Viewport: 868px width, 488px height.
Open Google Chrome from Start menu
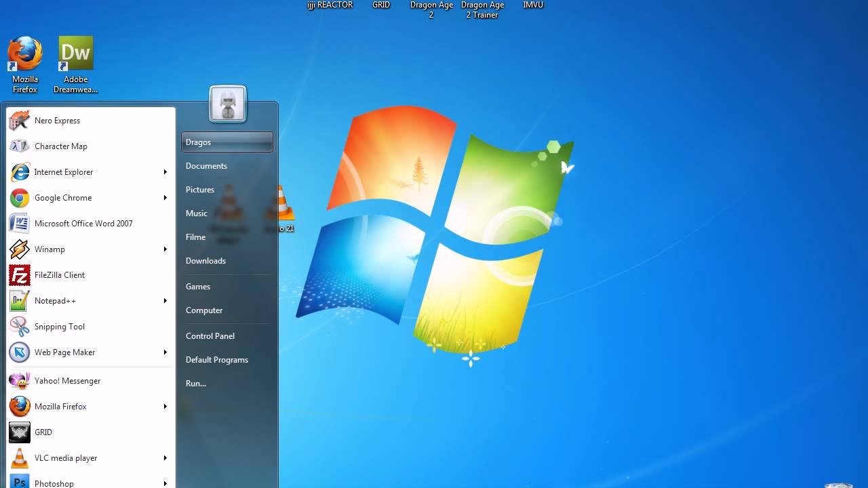[90, 198]
